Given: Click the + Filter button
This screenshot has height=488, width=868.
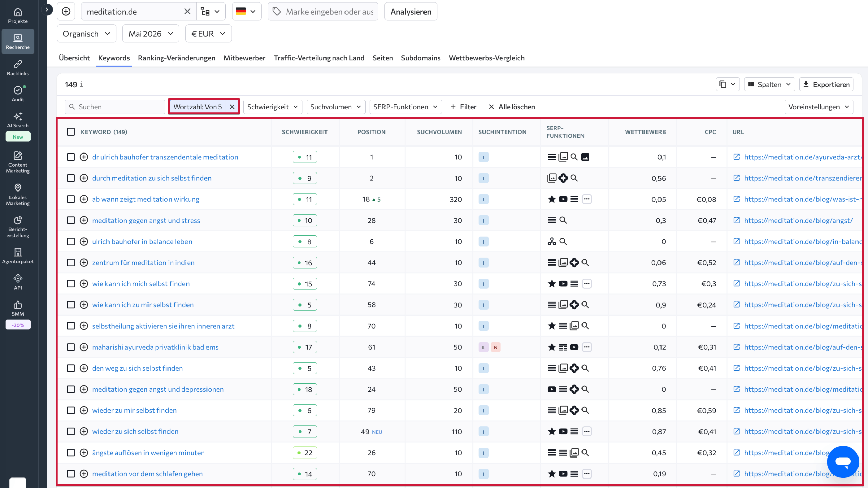Looking at the screenshot, I should (463, 107).
